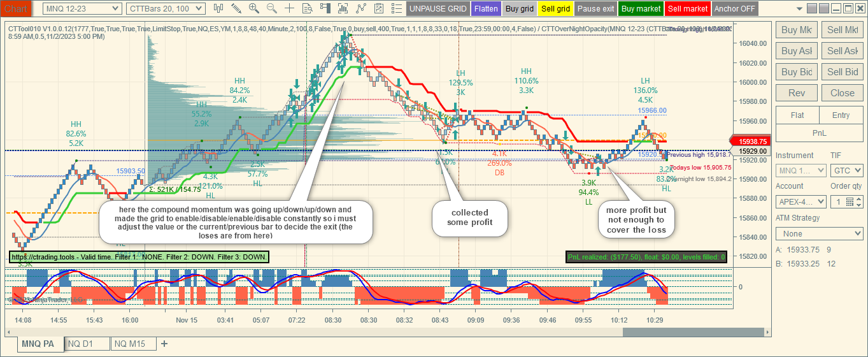Click the scrollbar right arrow
The height and width of the screenshot is (357, 868).
pyautogui.click(x=767, y=331)
